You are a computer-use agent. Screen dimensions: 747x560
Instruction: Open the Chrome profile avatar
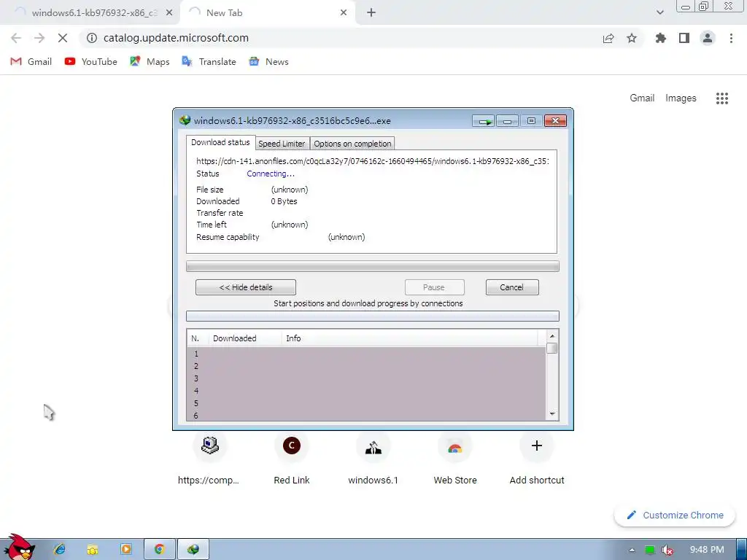(x=708, y=38)
